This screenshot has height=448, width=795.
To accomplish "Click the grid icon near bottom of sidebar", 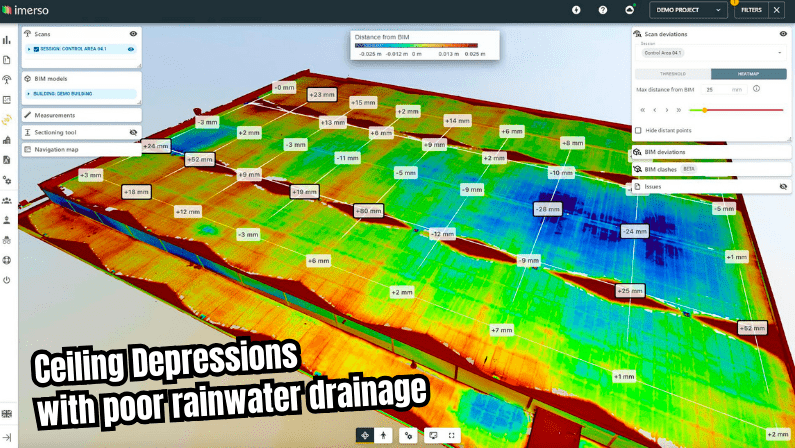I will [7, 414].
